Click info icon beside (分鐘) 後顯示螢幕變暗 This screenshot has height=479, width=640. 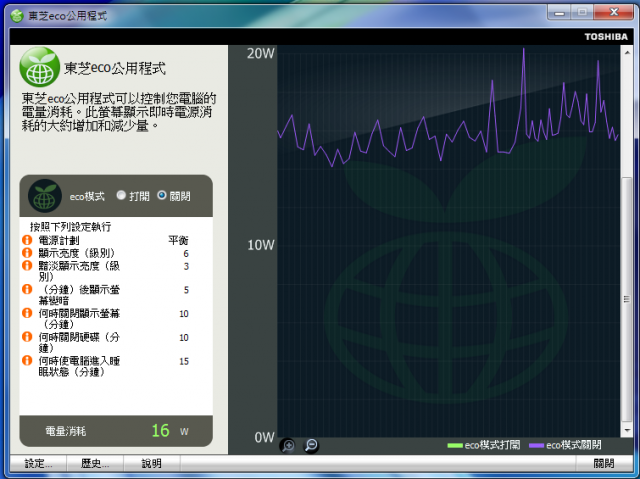click(x=27, y=289)
